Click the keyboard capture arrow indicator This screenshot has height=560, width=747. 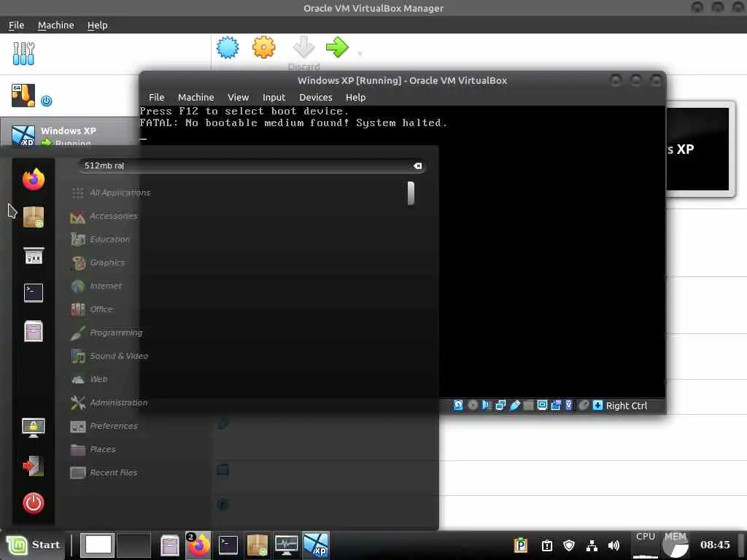597,405
